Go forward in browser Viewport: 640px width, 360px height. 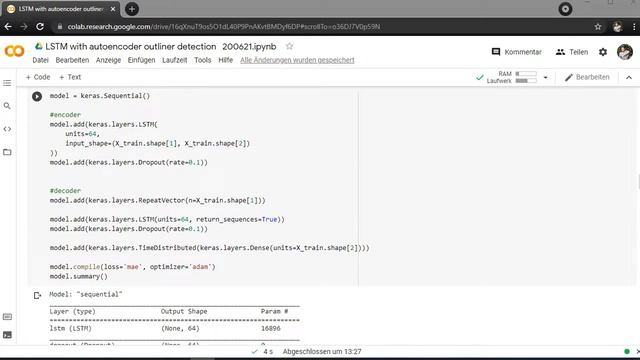tap(24, 27)
